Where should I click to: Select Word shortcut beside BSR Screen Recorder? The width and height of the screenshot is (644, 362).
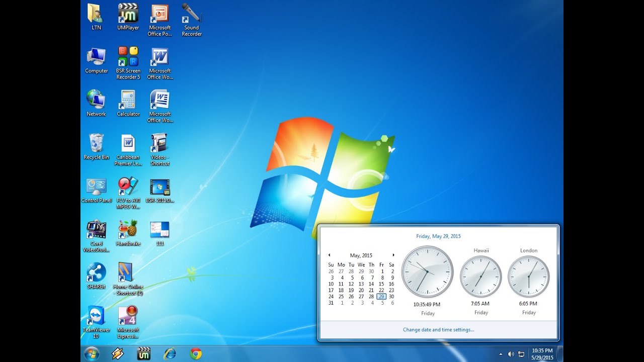click(x=160, y=63)
